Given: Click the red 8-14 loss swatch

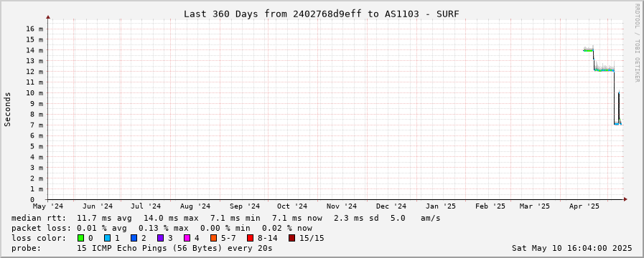Looking at the screenshot, I should pyautogui.click(x=250, y=238).
